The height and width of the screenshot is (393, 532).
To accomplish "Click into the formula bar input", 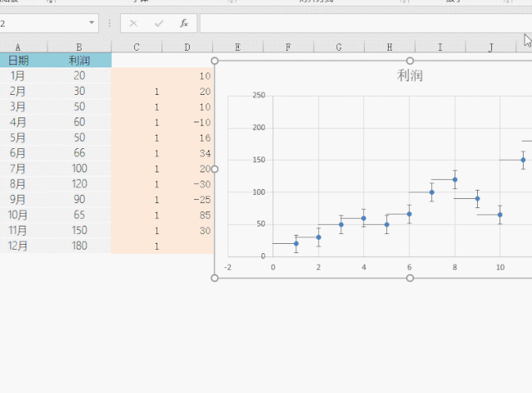I will point(365,23).
